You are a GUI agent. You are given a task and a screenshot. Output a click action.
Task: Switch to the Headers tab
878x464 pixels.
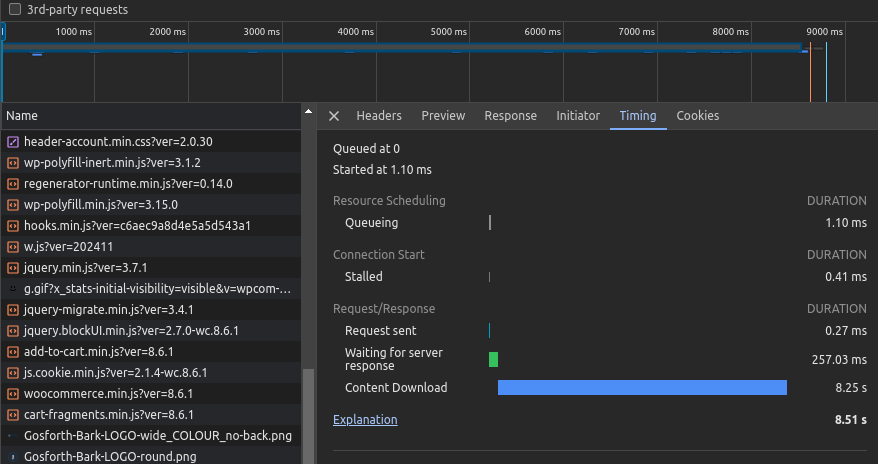pyautogui.click(x=379, y=116)
